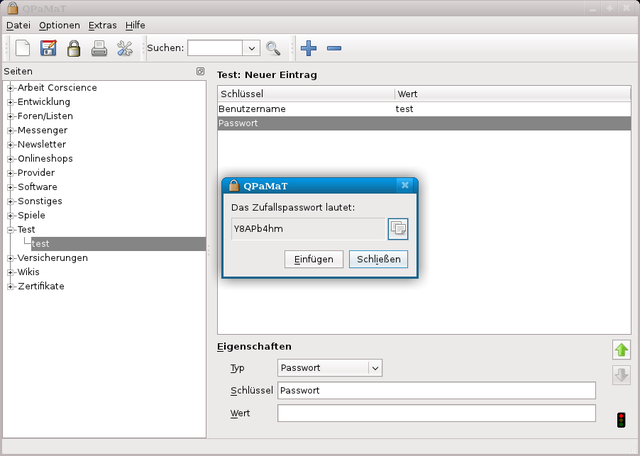640x456 pixels.
Task: Undock the Seiten panel with its float icon
Action: [200, 71]
